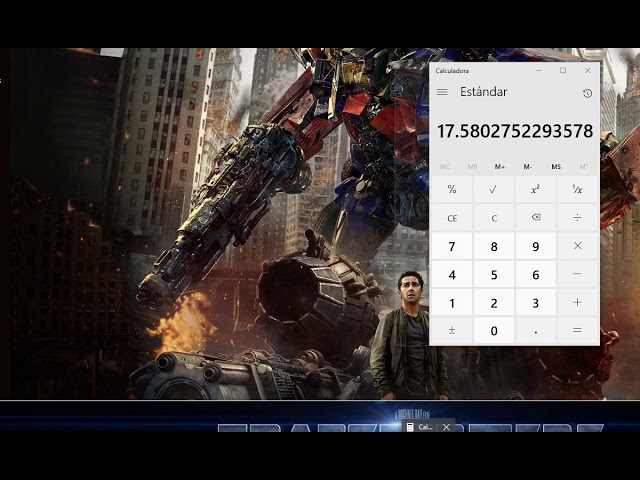Click digit 4 key
Screen dimensions: 640x480
452,274
